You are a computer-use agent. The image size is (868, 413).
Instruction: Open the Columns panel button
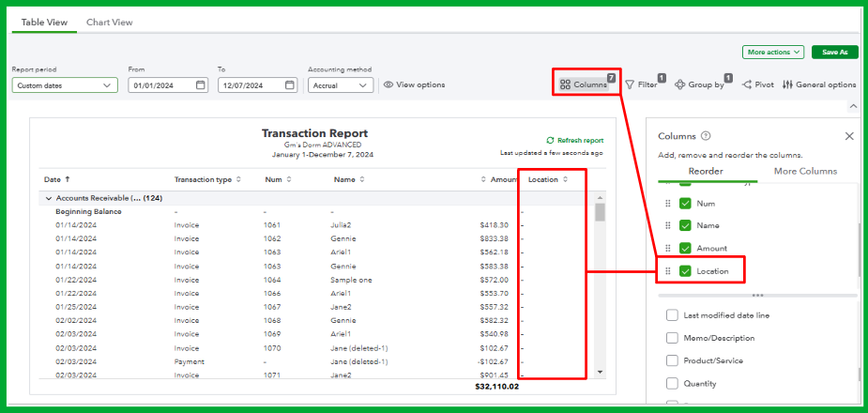pyautogui.click(x=584, y=84)
